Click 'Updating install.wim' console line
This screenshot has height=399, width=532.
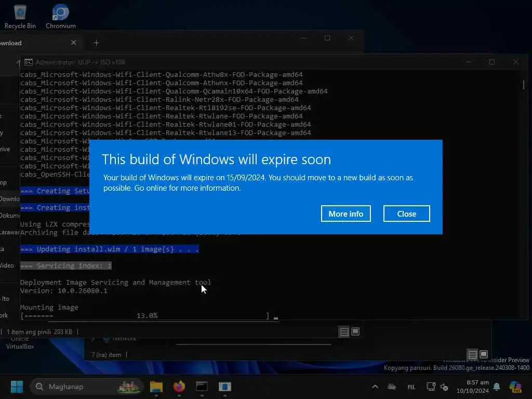tap(109, 249)
